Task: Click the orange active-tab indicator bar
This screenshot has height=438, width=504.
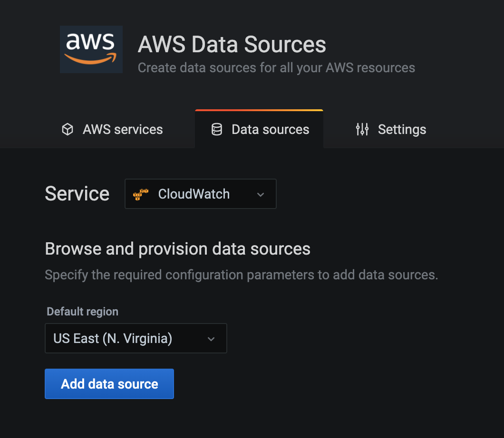Action: [259, 110]
